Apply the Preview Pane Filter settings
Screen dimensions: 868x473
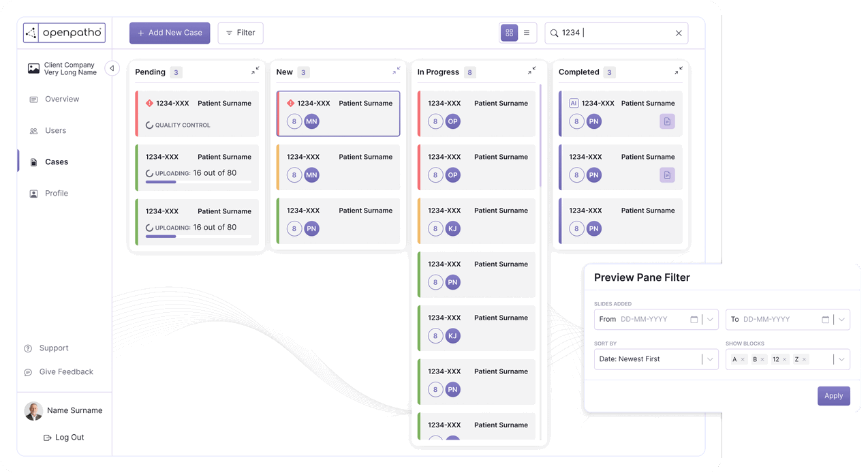833,395
